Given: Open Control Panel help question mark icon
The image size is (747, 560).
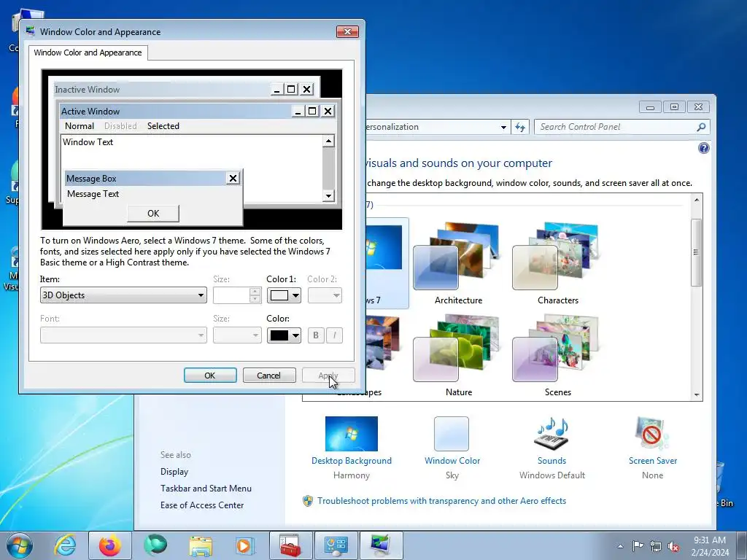Looking at the screenshot, I should (704, 148).
